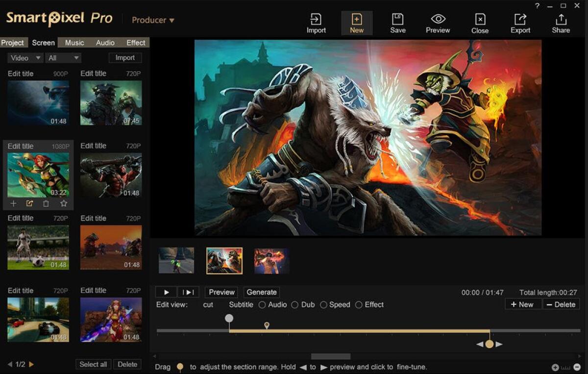The height and width of the screenshot is (374, 588).
Task: Delete the selected clip with the trash icon
Action: [x=46, y=203]
